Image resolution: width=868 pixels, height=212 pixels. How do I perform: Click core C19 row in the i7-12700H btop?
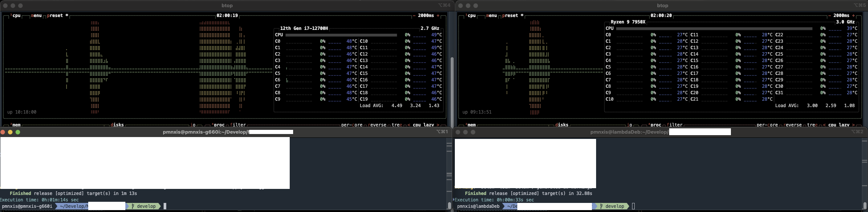click(x=401, y=99)
